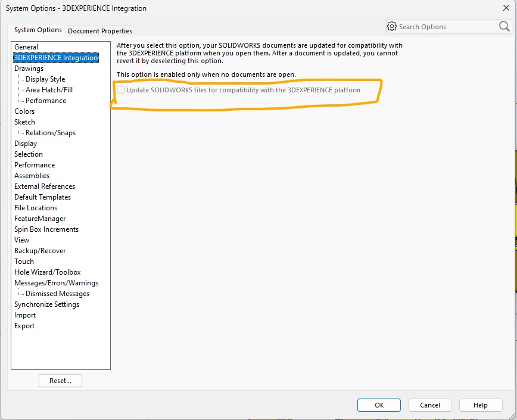517x420 pixels.
Task: Toggle Update SOLIDWORKS files for compatibility checkbox
Action: (x=121, y=90)
